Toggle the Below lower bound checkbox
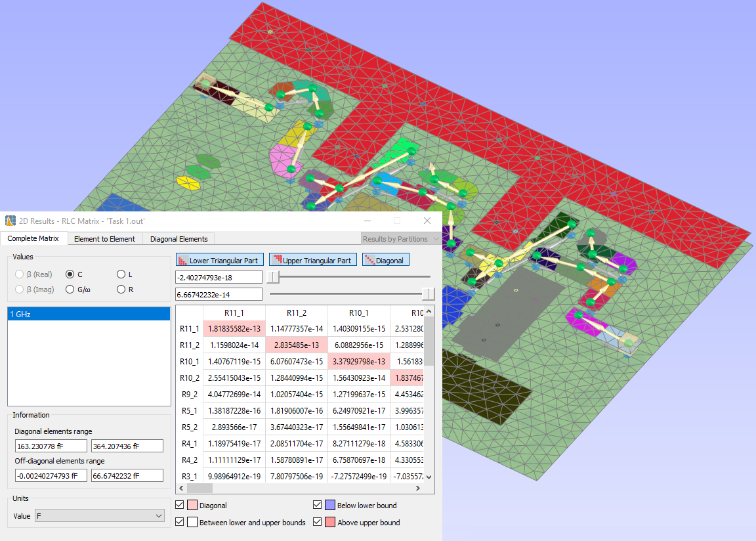756x541 pixels. coord(318,506)
